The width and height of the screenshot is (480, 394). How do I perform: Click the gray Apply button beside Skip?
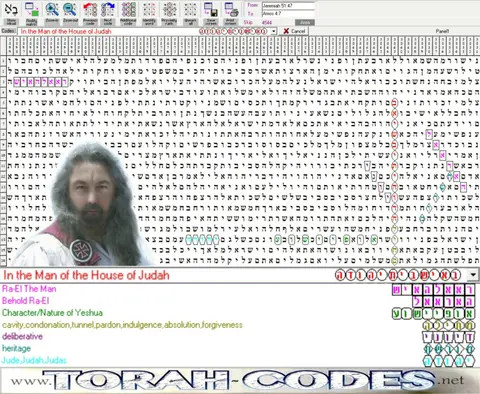tap(305, 22)
